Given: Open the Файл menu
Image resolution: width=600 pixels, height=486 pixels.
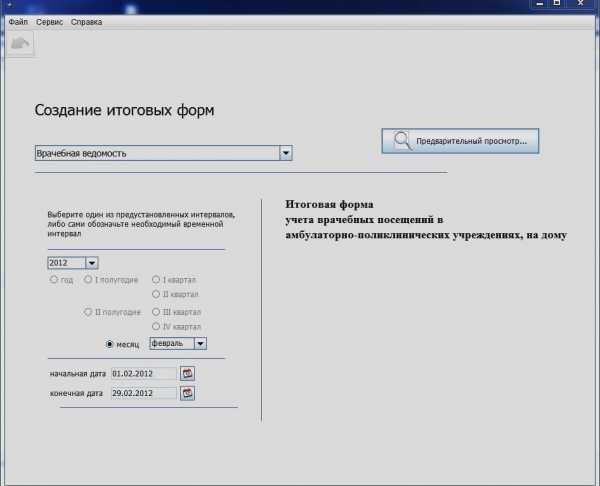Looking at the screenshot, I should (x=17, y=21).
